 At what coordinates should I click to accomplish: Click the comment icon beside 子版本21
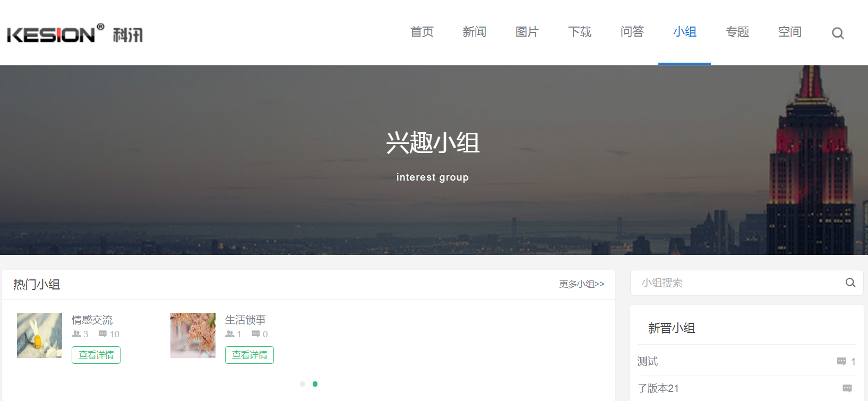click(847, 388)
